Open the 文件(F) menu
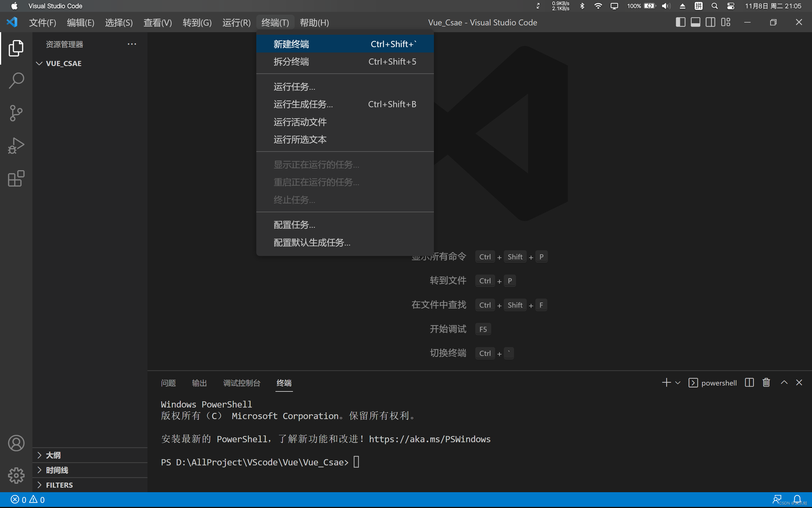This screenshot has width=812, height=508. (x=43, y=23)
